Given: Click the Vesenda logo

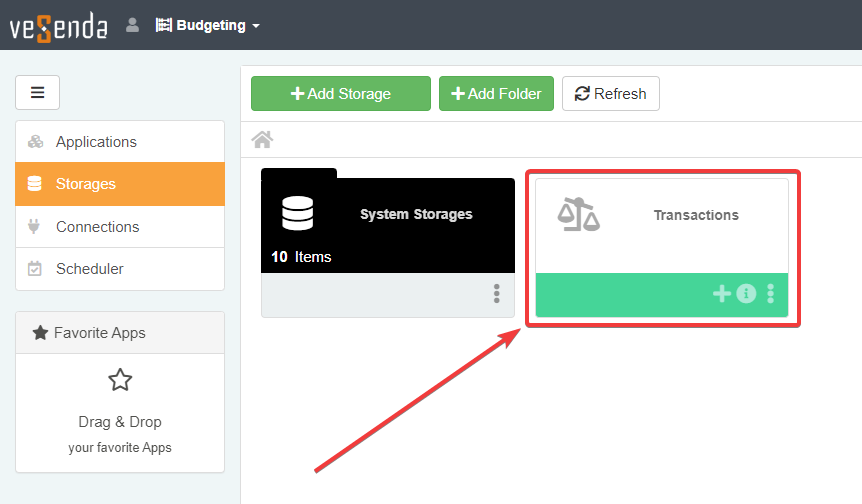Looking at the screenshot, I should tap(58, 25).
